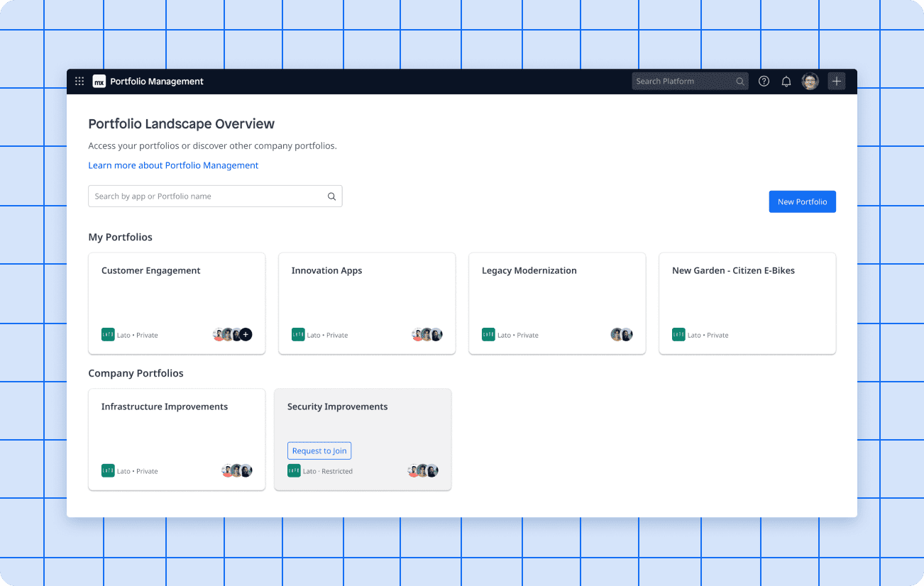Open the Infrastructure Improvements portfolio

(x=177, y=433)
